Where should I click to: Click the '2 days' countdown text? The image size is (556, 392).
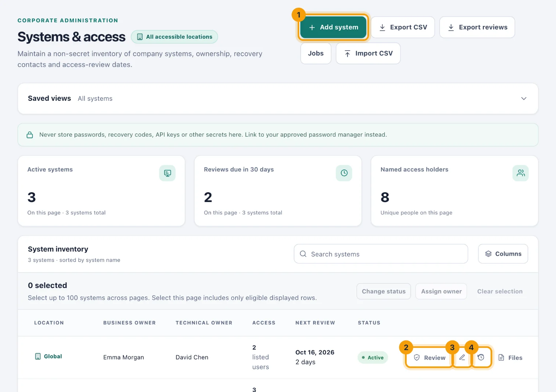tap(305, 362)
